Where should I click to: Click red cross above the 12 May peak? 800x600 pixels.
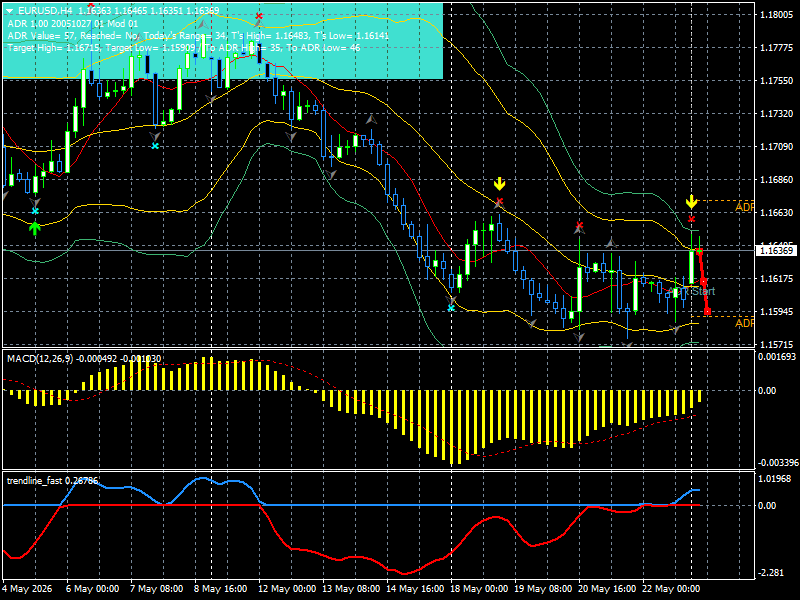(259, 16)
